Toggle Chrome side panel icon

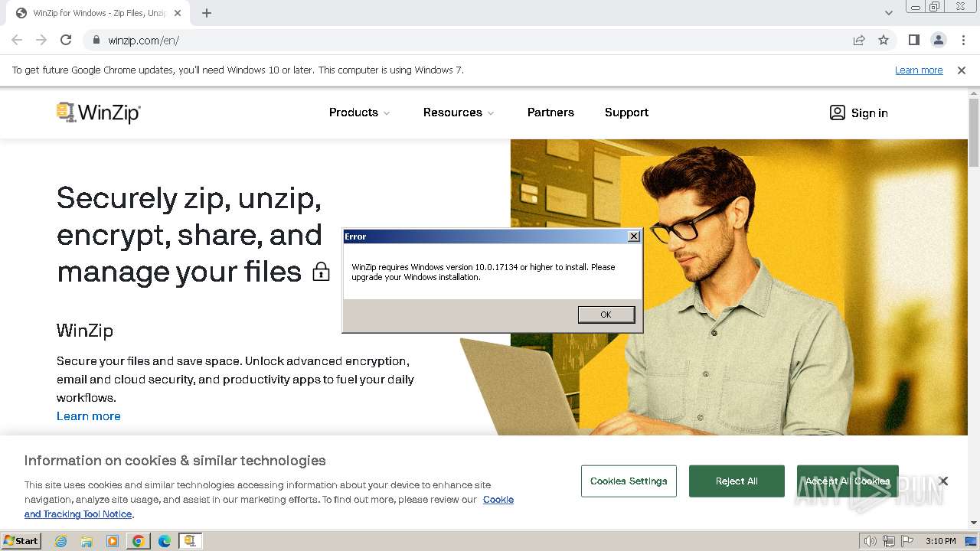click(913, 40)
